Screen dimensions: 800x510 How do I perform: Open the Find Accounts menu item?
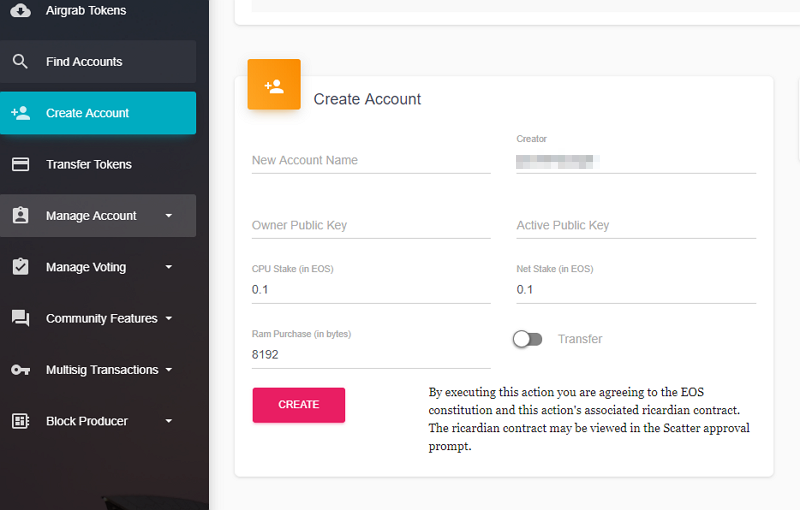84,62
